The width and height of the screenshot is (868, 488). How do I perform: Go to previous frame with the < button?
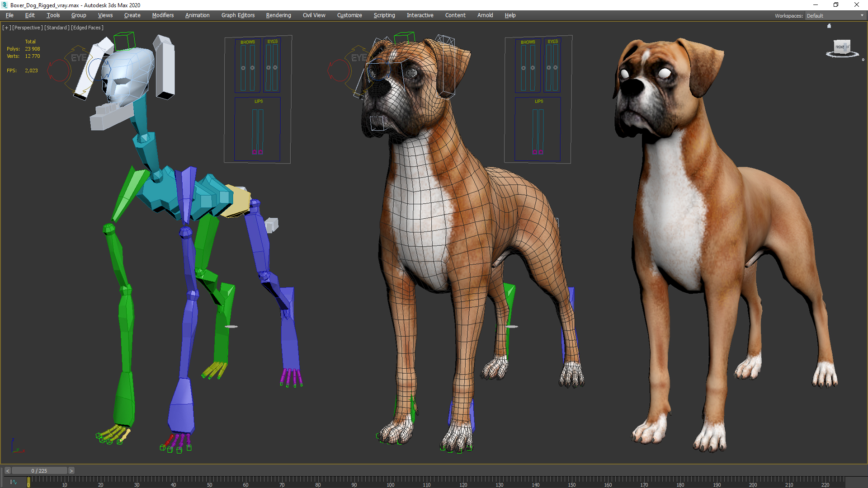pyautogui.click(x=8, y=471)
